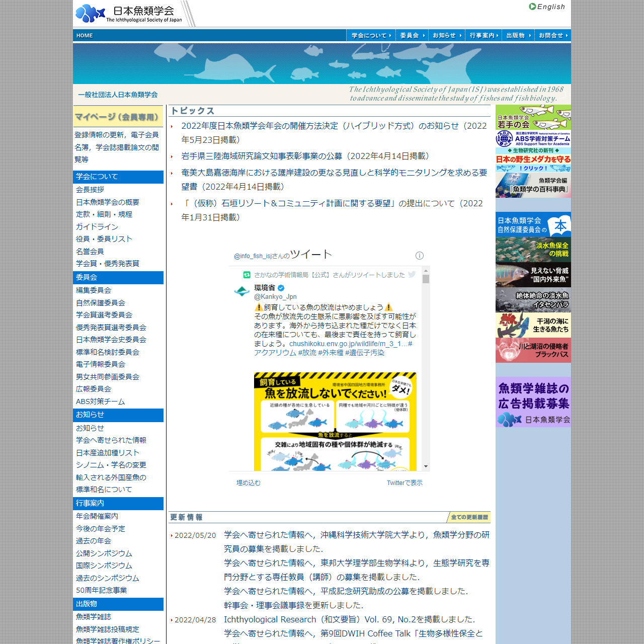This screenshot has width=644, height=644.
Task: Open the 若手の会 banner
Action: pyautogui.click(x=533, y=118)
